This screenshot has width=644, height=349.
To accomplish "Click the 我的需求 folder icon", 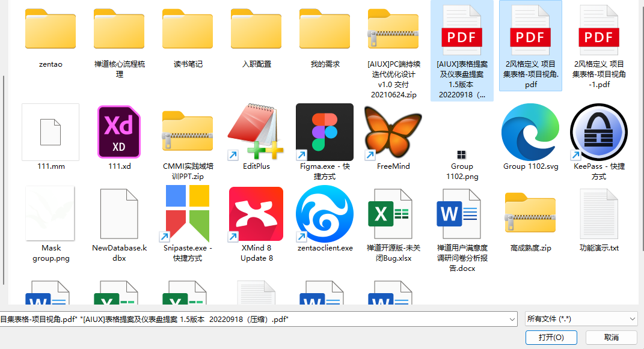I will (325, 29).
